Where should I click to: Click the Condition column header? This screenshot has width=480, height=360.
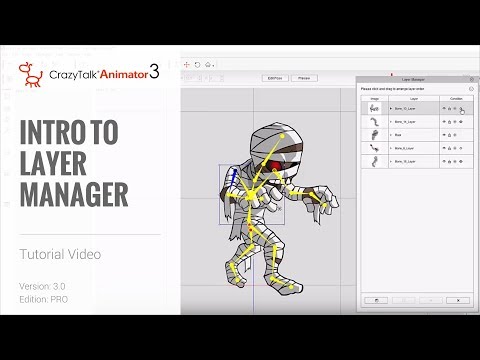click(x=456, y=99)
